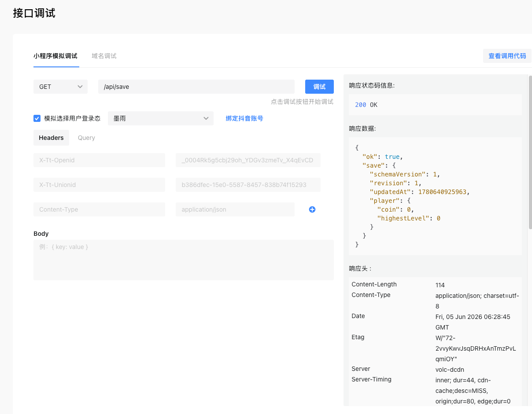Open the GET method dropdown

[60, 87]
